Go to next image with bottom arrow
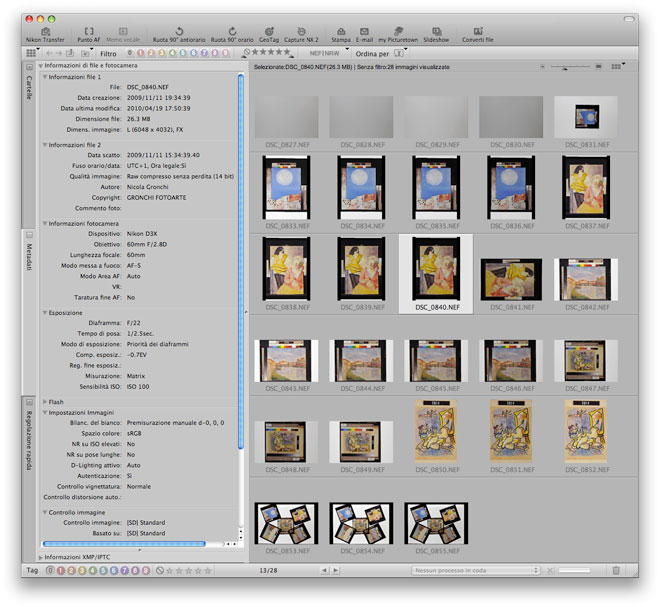The width and height of the screenshot is (660, 607). coord(335,570)
